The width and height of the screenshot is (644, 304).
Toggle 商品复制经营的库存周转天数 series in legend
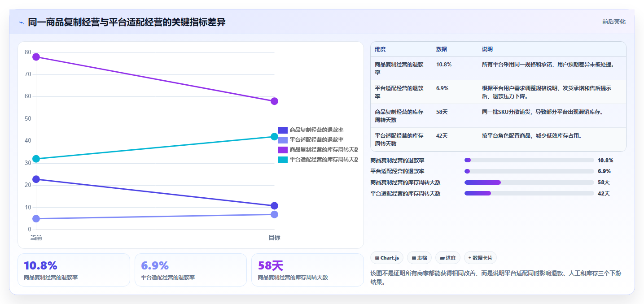pos(318,150)
